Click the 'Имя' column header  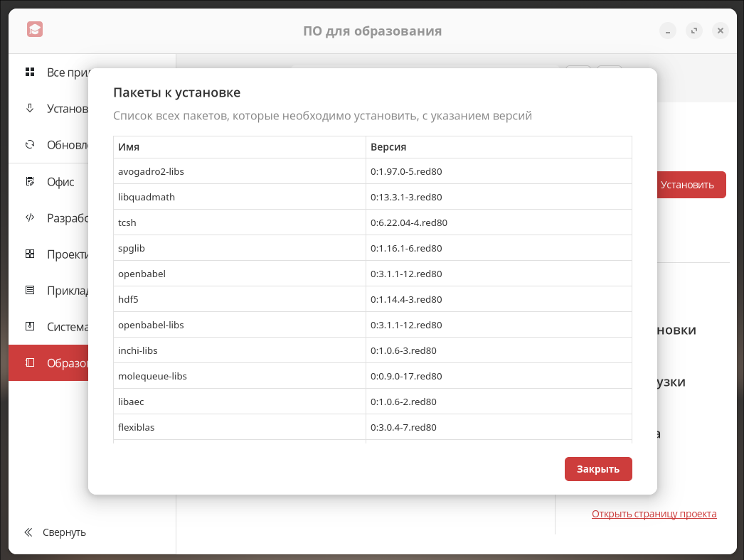[x=239, y=147]
